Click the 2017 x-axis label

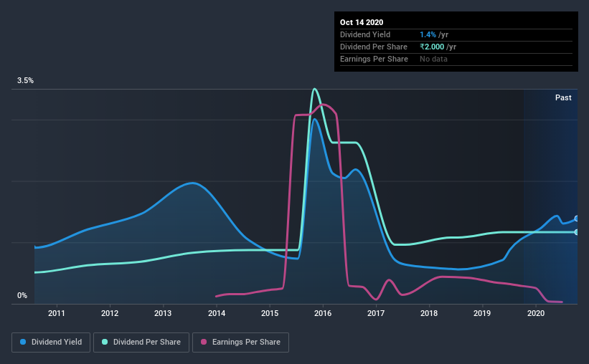click(x=376, y=313)
